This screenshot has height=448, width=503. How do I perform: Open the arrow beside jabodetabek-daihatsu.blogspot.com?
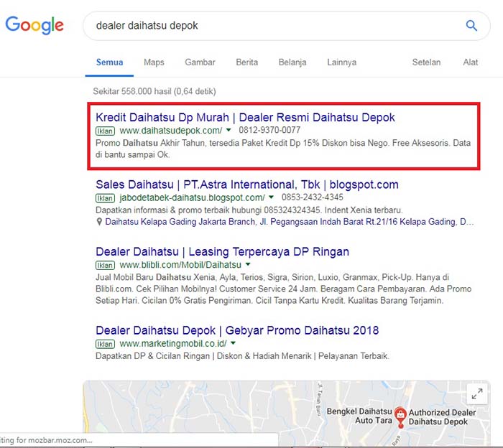(271, 197)
